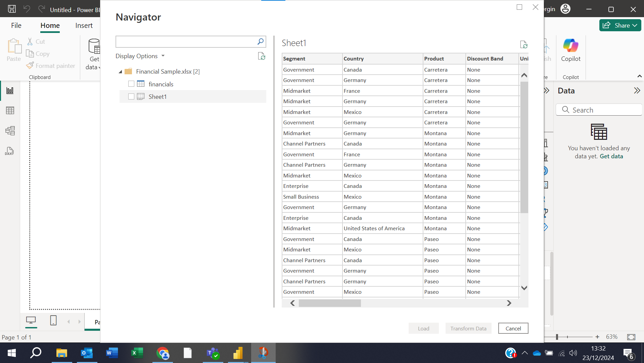Click the Segment column header
The image size is (644, 363).
312,58
